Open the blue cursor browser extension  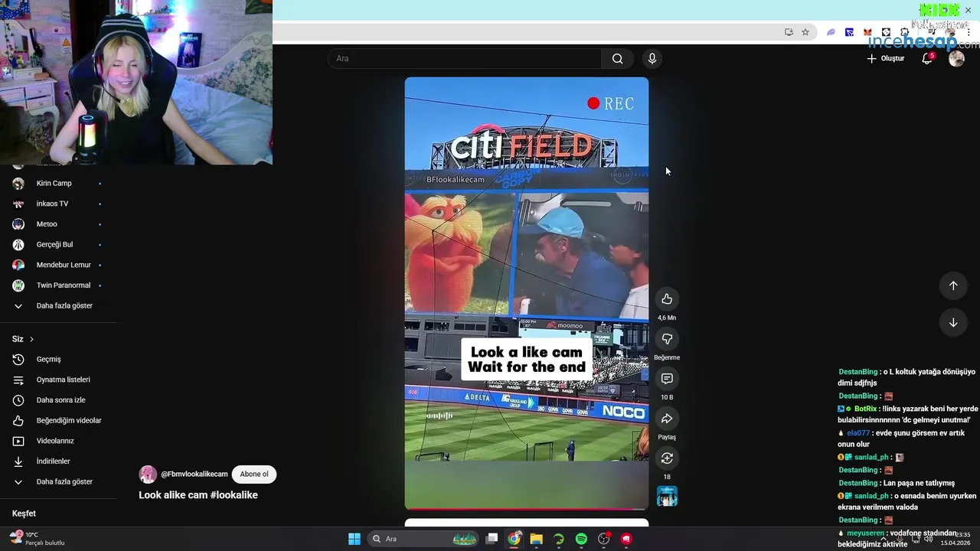coord(849,32)
